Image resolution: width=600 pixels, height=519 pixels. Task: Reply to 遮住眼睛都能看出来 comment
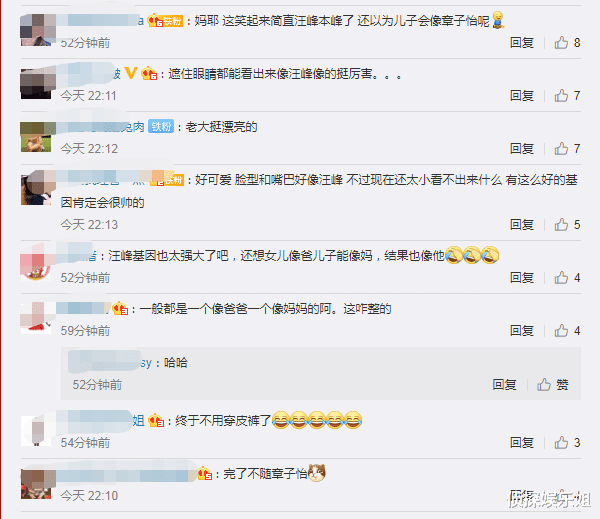[522, 95]
